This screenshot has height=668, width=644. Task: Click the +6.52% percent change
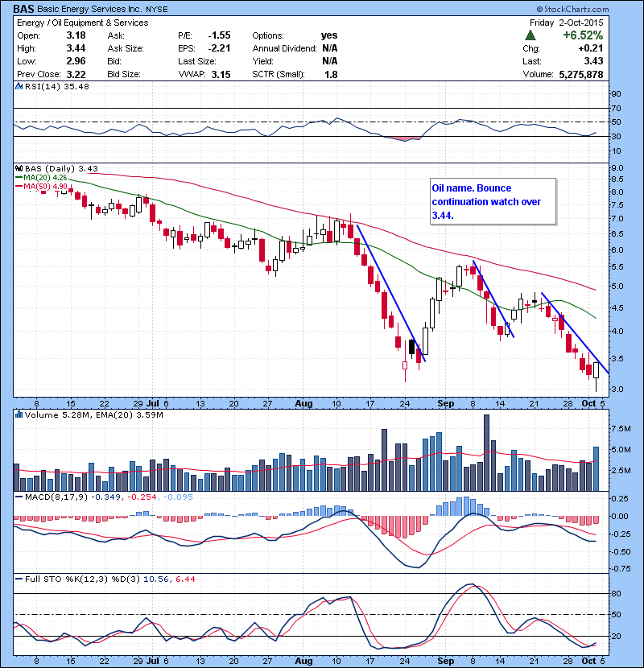click(583, 35)
